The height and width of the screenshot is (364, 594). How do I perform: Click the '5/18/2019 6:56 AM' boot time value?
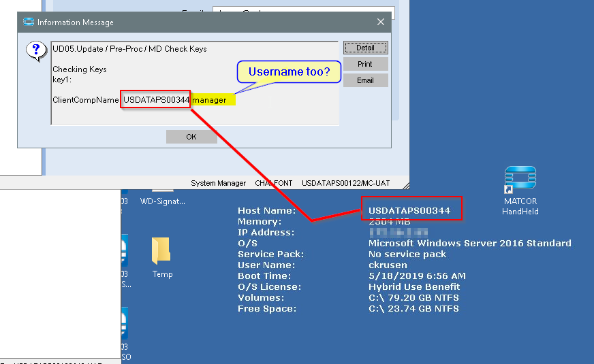click(417, 276)
